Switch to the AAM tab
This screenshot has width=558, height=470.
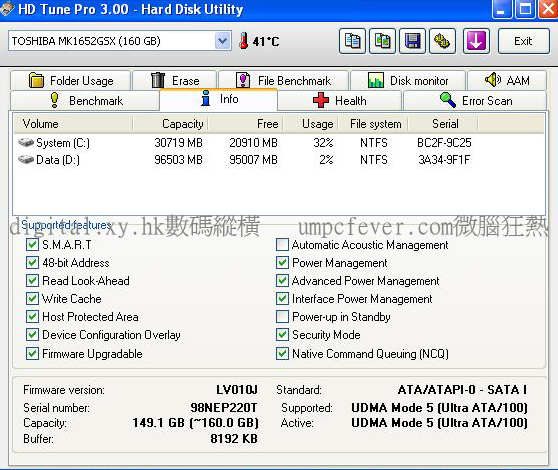click(x=507, y=80)
